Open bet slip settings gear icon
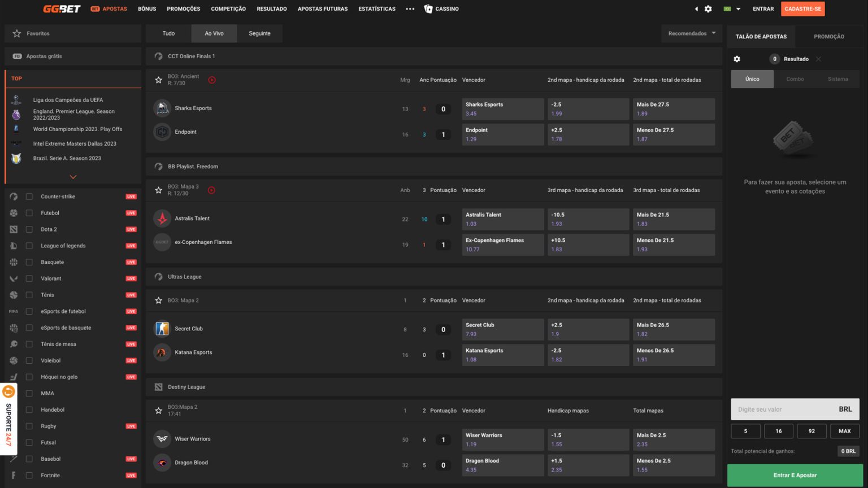 737,59
